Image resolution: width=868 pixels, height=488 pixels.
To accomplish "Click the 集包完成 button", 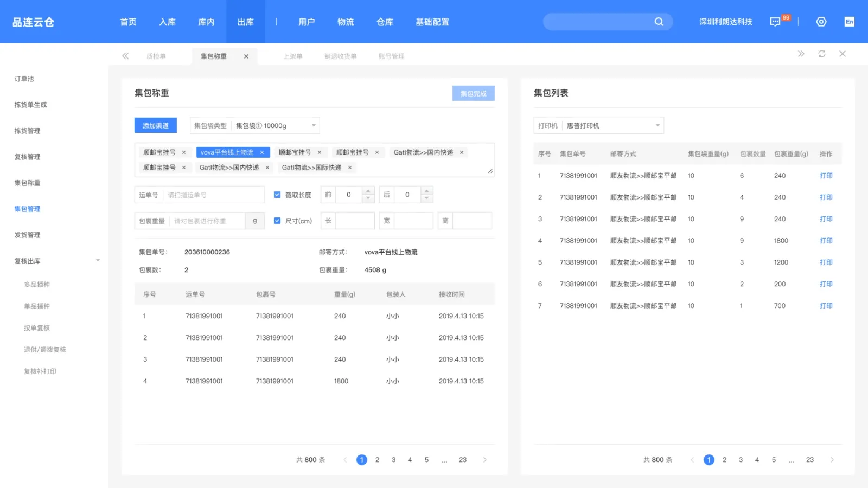I will point(474,93).
